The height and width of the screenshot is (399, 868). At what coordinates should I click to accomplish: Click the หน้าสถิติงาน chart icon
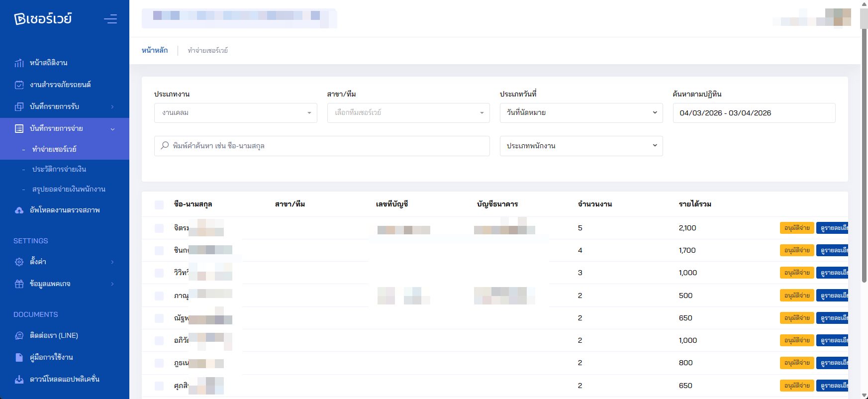pos(19,63)
